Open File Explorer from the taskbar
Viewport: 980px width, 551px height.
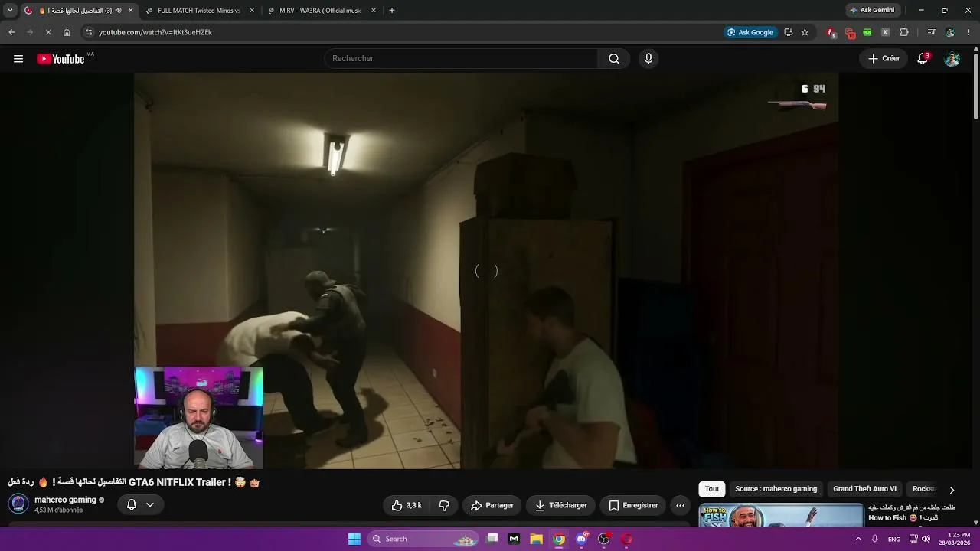pos(537,539)
